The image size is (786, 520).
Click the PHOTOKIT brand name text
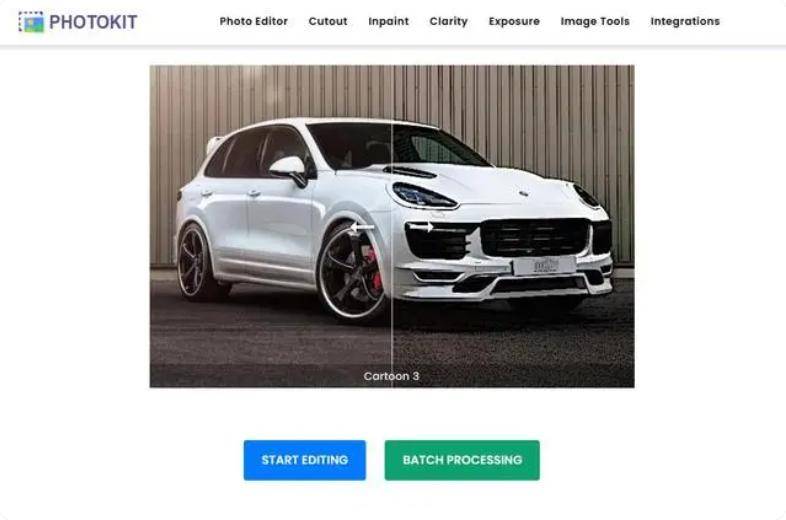pyautogui.click(x=93, y=22)
